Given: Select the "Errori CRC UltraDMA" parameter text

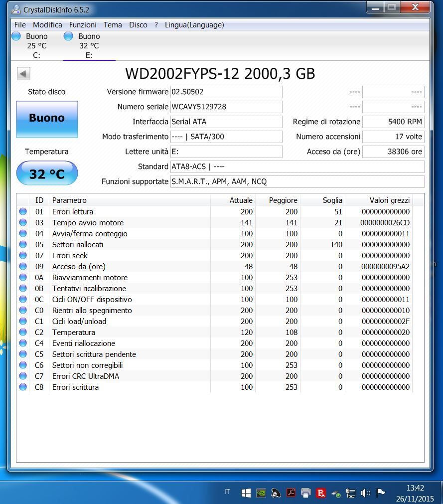Looking at the screenshot, I should pyautogui.click(x=86, y=376).
